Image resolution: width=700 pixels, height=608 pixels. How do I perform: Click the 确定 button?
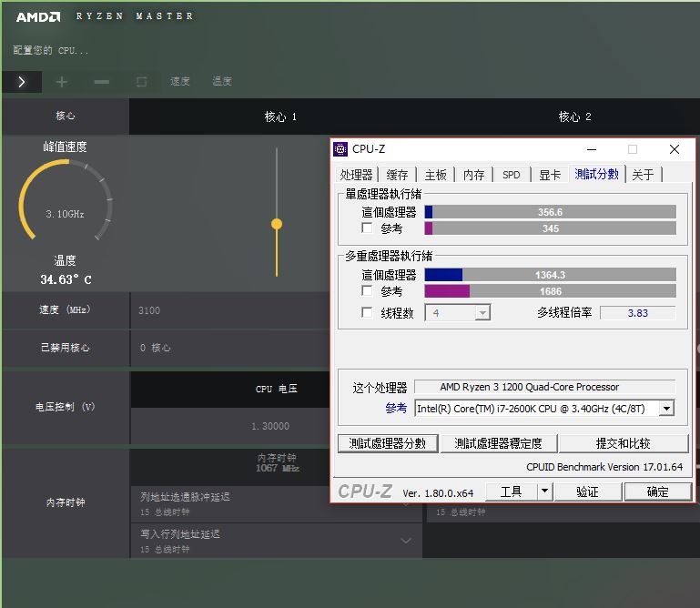pyautogui.click(x=658, y=491)
